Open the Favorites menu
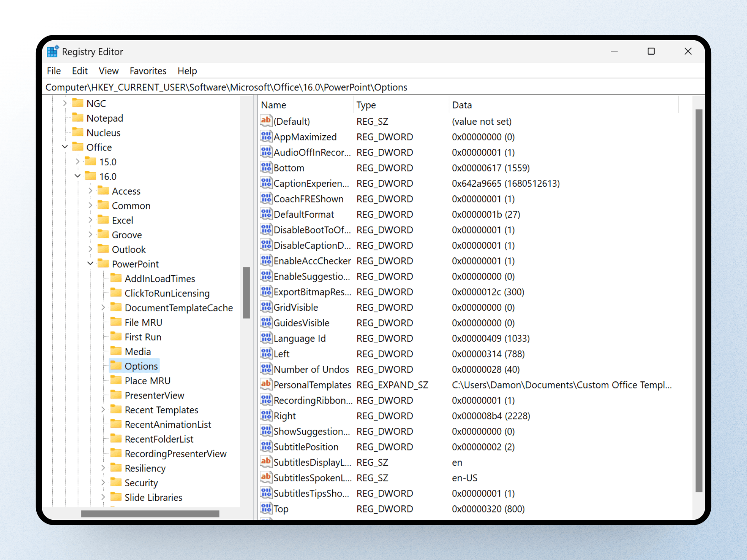The height and width of the screenshot is (560, 747). [x=148, y=71]
